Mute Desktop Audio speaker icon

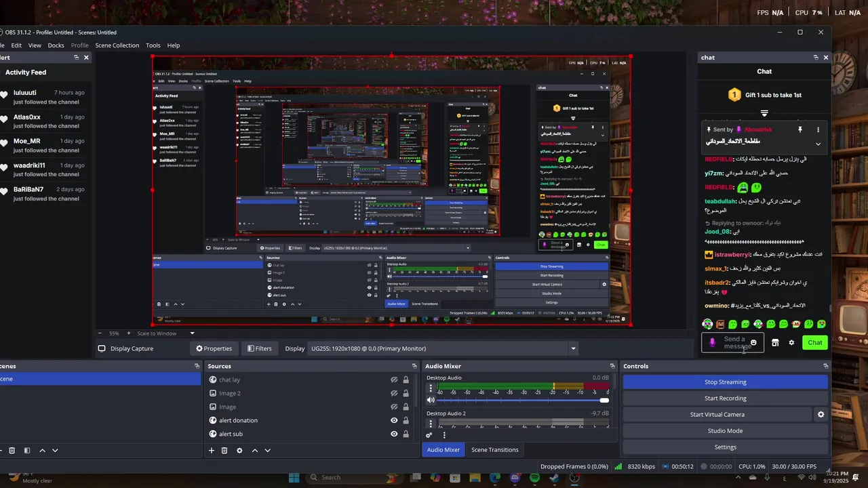coord(431,400)
